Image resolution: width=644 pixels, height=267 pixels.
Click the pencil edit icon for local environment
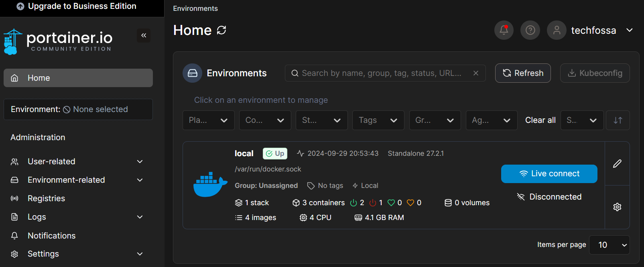point(617,163)
